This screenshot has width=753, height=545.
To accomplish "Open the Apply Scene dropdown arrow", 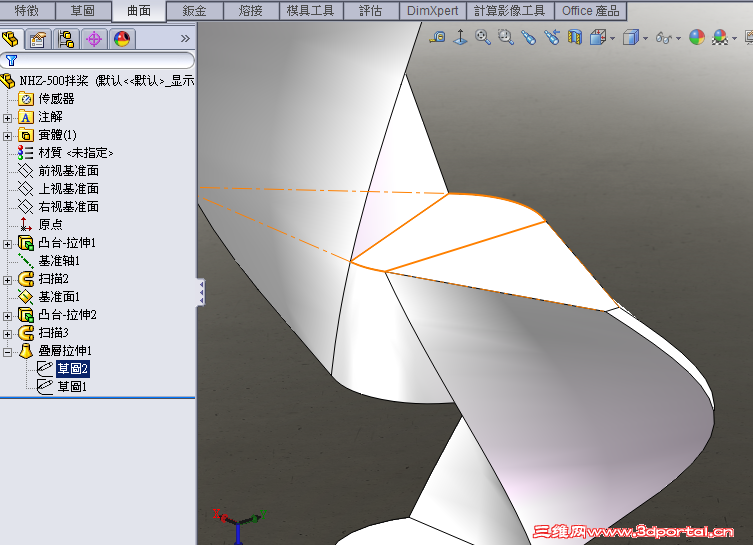I will [735, 38].
